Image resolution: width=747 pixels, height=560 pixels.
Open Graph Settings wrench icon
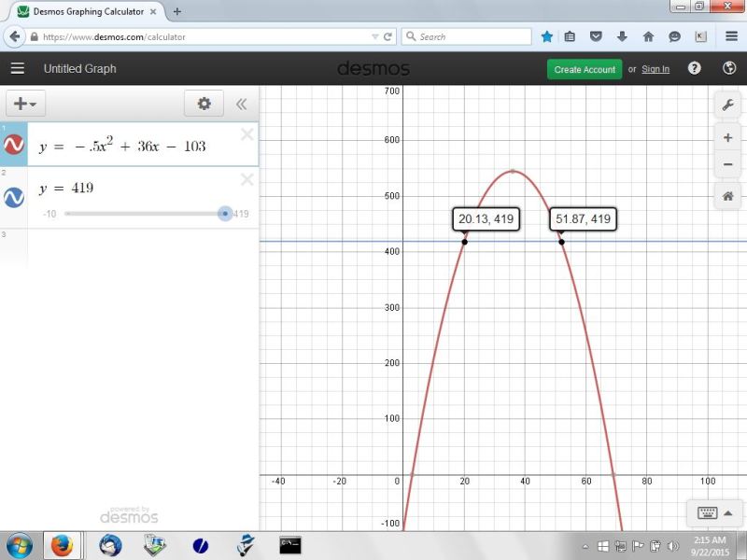tap(727, 105)
